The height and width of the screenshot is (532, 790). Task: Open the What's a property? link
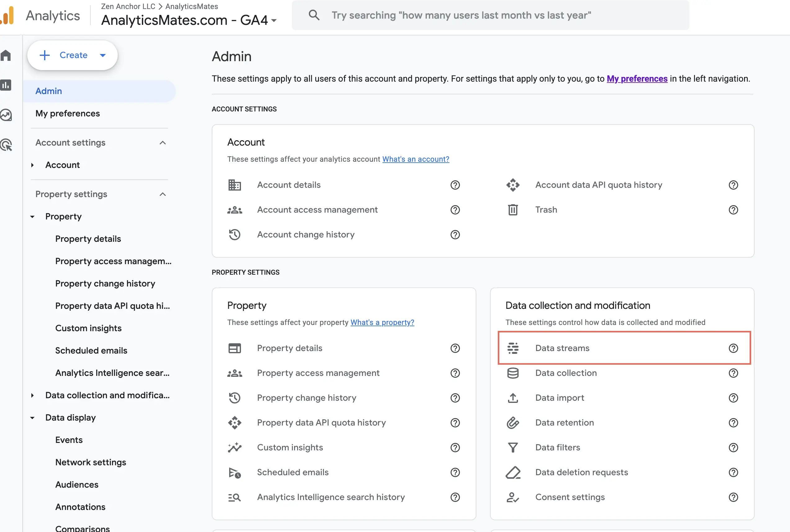[382, 323]
